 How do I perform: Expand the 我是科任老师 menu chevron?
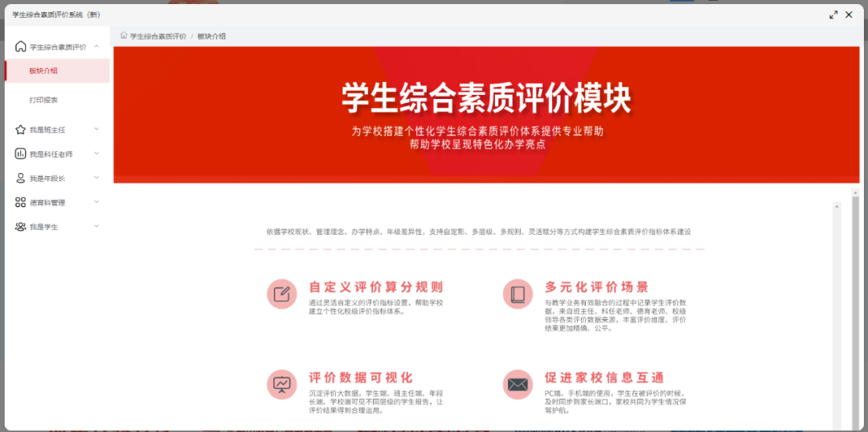pyautogui.click(x=96, y=154)
